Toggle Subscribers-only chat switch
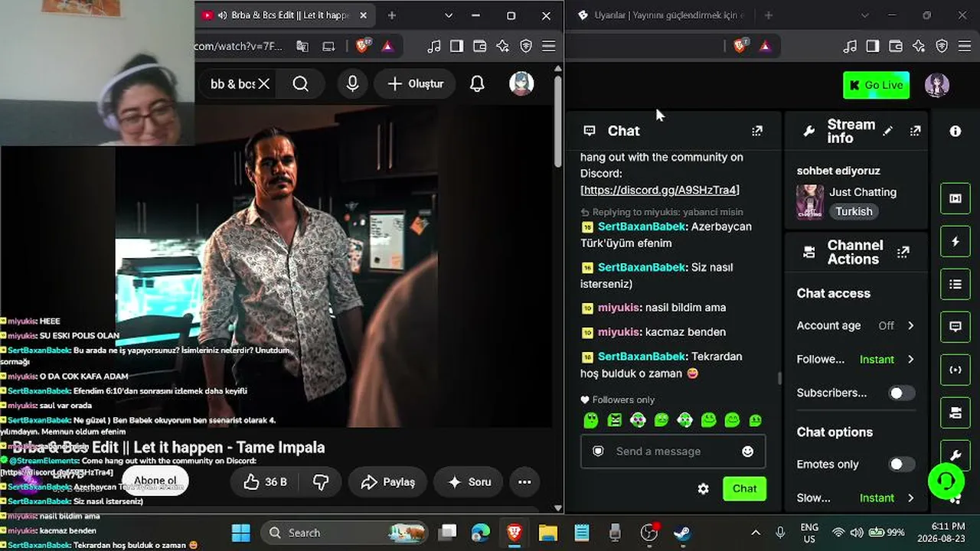Screen dimensions: 980x551 [901, 393]
